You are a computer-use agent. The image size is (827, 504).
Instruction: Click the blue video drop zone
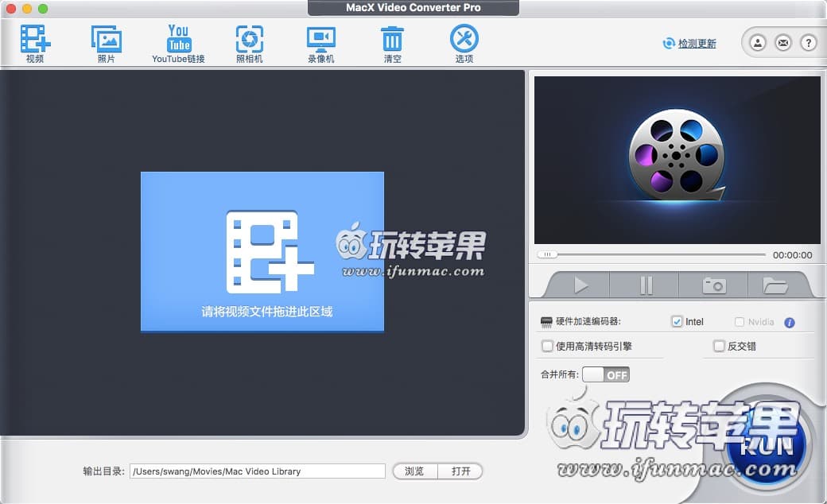pos(262,251)
